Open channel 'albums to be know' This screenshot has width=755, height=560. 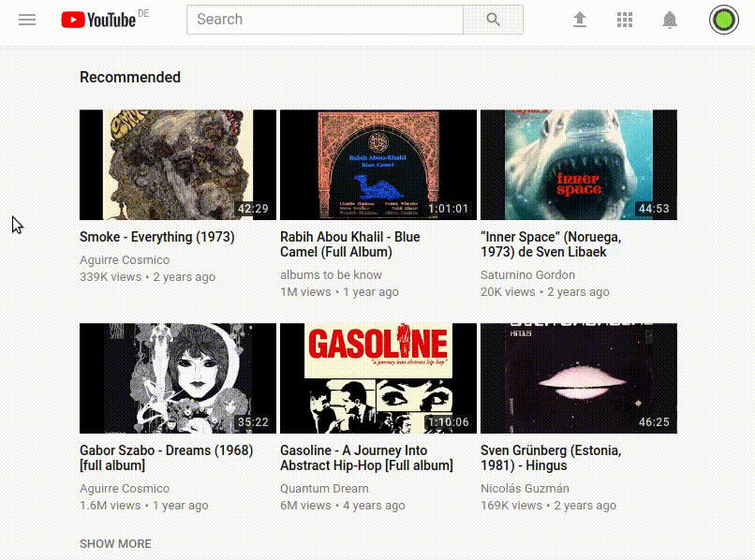coord(332,275)
